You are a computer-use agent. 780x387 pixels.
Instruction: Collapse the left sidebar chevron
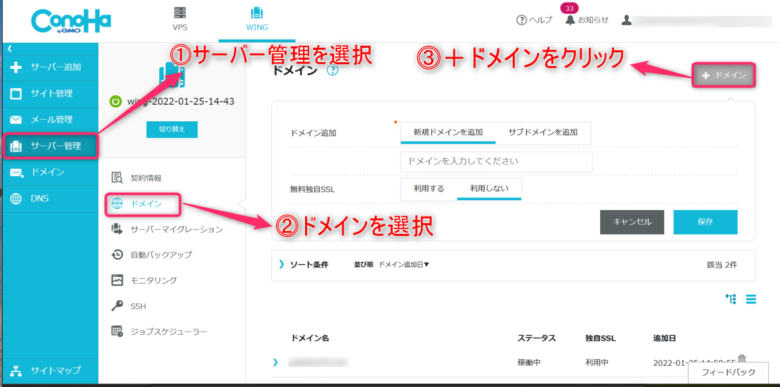(x=9, y=48)
